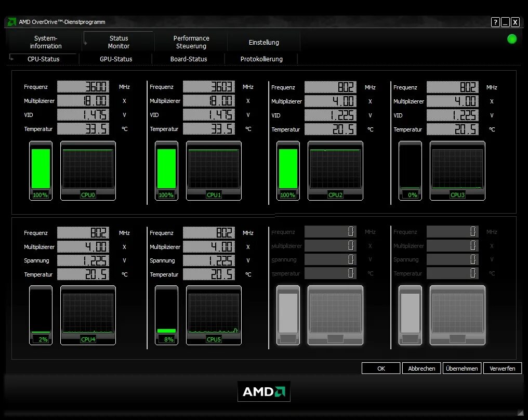Click the OK button
This screenshot has width=528, height=420.
pos(381,368)
